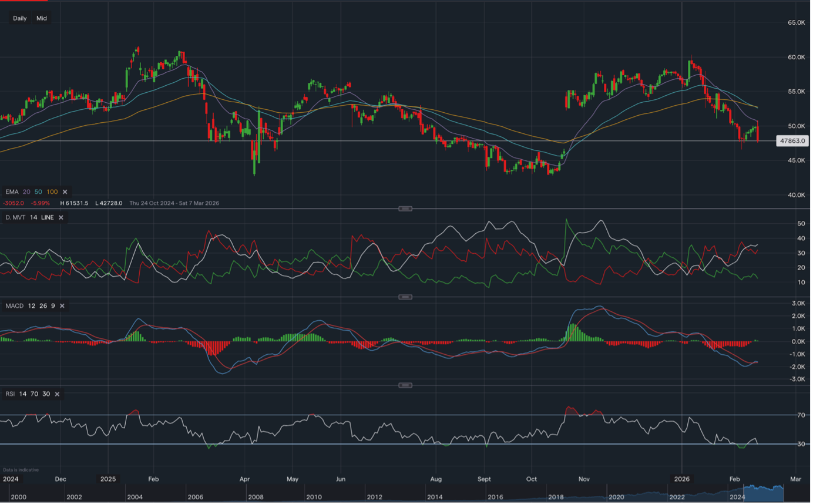
Task: Click the resize handle above MACD panel
Action: tap(405, 297)
